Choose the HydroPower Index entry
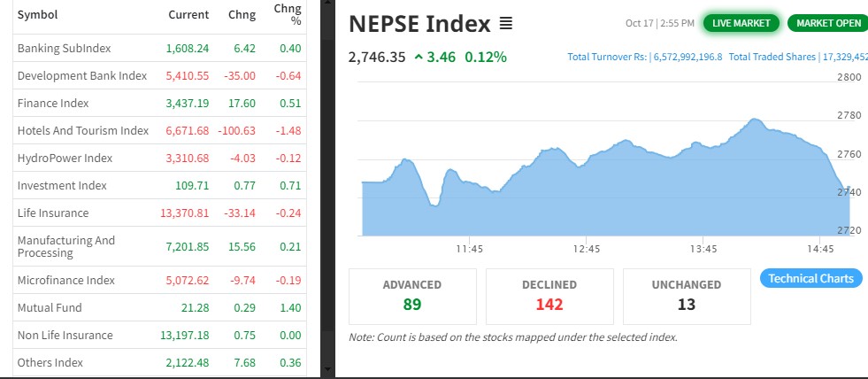The height and width of the screenshot is (379, 868). click(x=65, y=159)
